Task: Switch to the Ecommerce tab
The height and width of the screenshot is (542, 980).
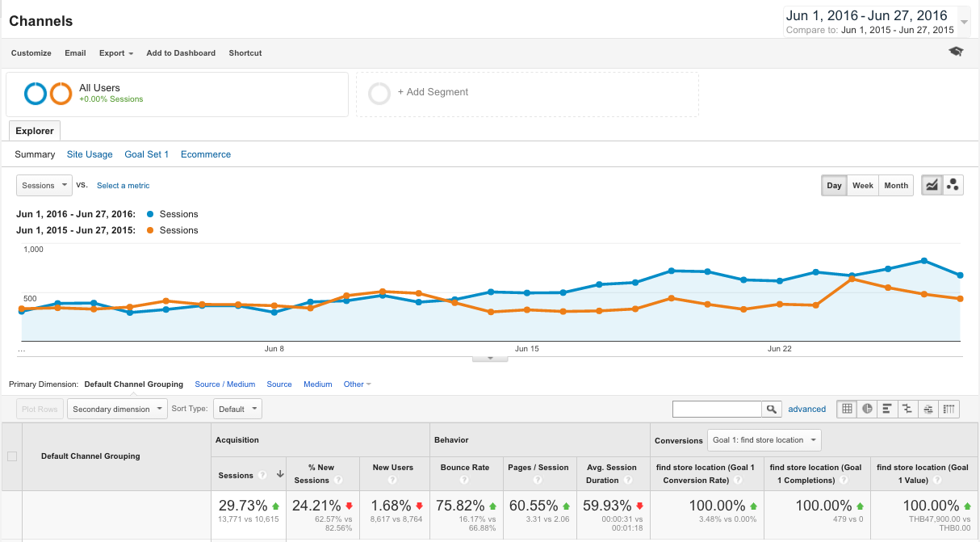Action: tap(206, 154)
